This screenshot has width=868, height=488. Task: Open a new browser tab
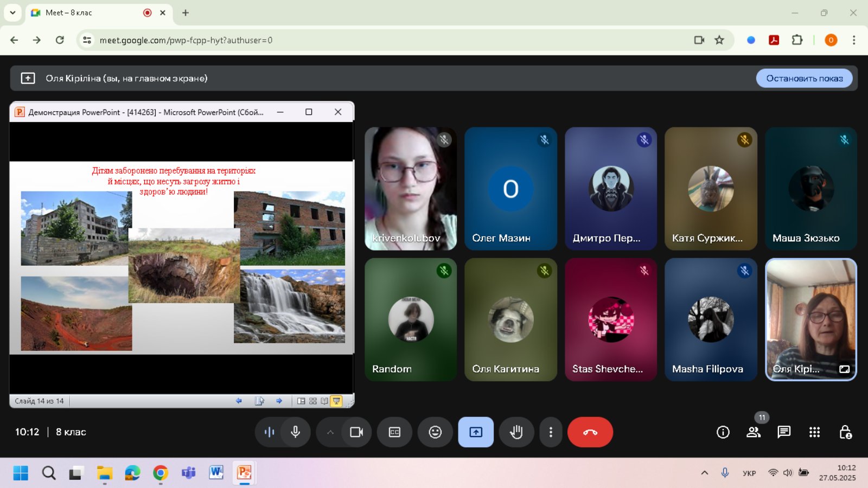point(186,12)
